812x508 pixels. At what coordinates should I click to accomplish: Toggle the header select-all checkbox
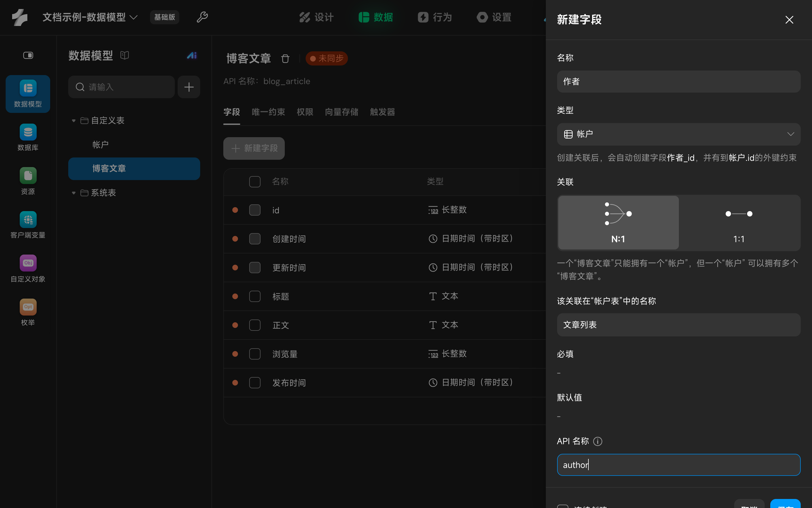pyautogui.click(x=255, y=181)
